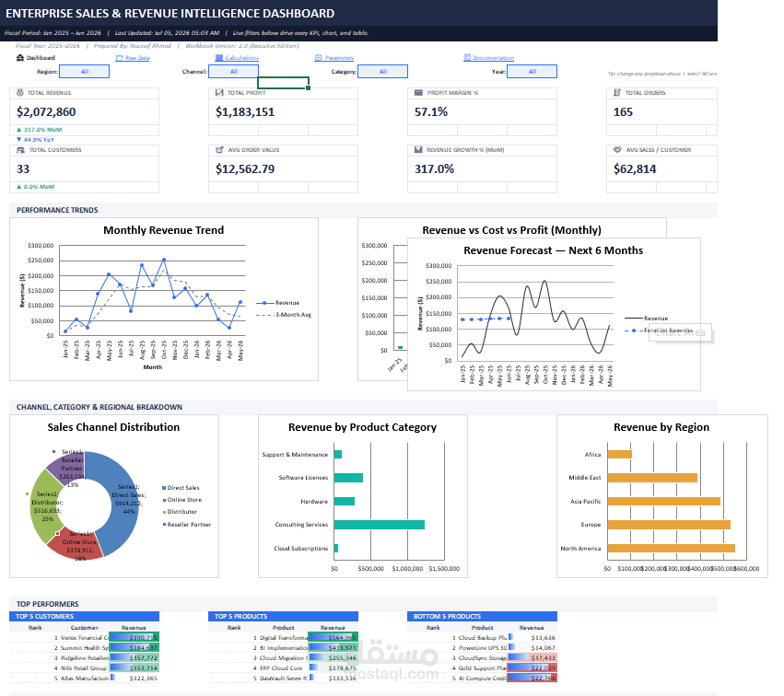Select the Avg Sales per Customer $62,814

[x=635, y=168]
